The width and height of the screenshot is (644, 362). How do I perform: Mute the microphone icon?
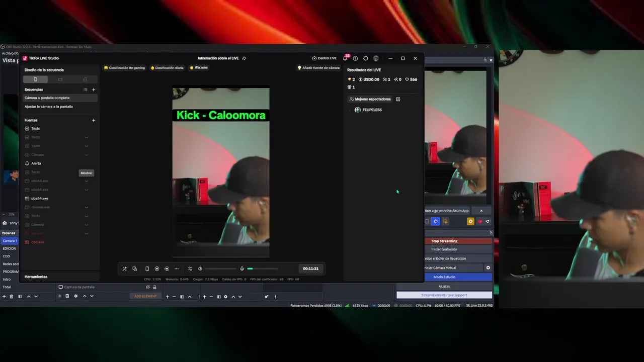[x=242, y=268]
